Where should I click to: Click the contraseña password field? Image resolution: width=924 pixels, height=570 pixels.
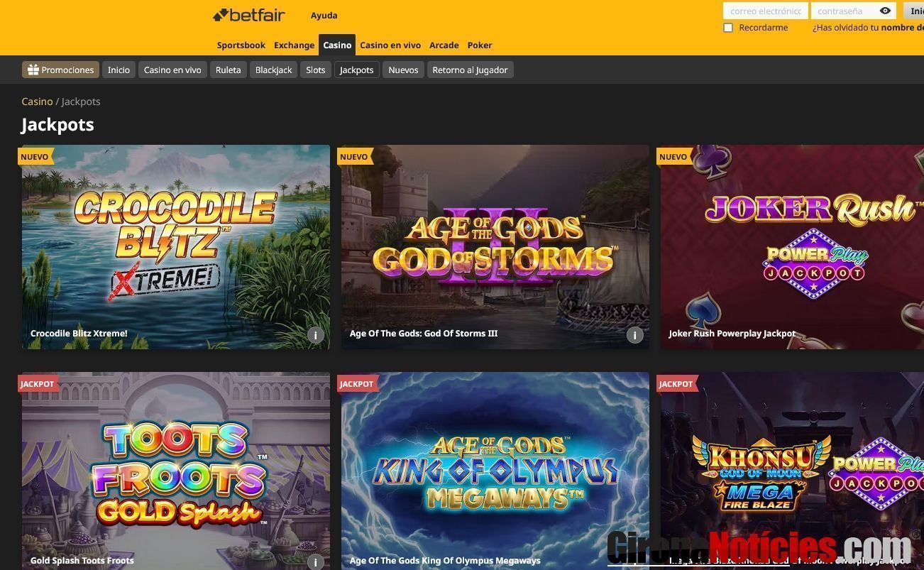tap(845, 11)
